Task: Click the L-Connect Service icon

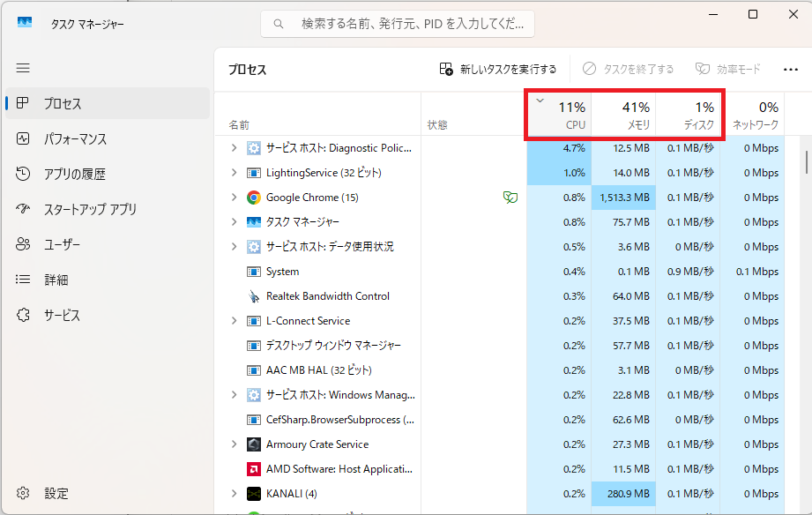Action: pyautogui.click(x=254, y=321)
